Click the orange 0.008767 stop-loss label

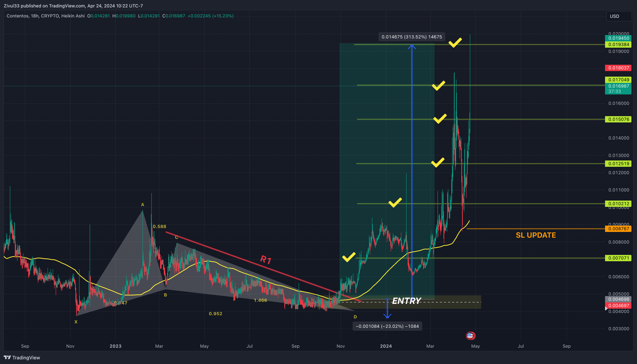[618, 229]
